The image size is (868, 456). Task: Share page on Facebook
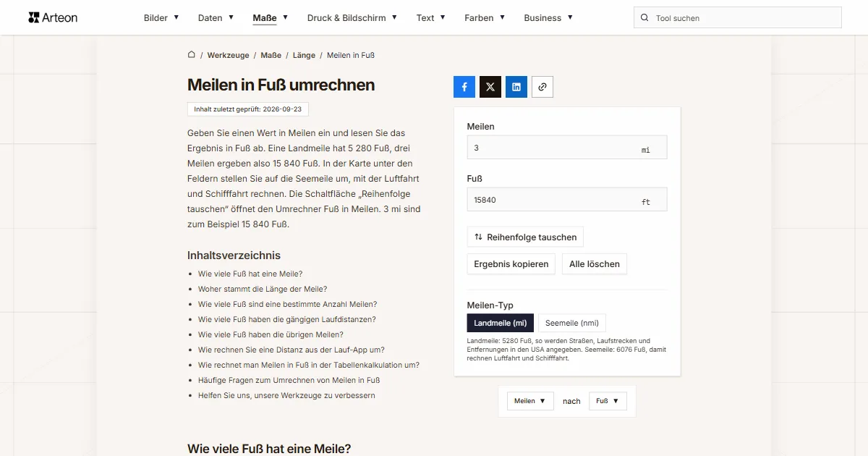coord(464,87)
